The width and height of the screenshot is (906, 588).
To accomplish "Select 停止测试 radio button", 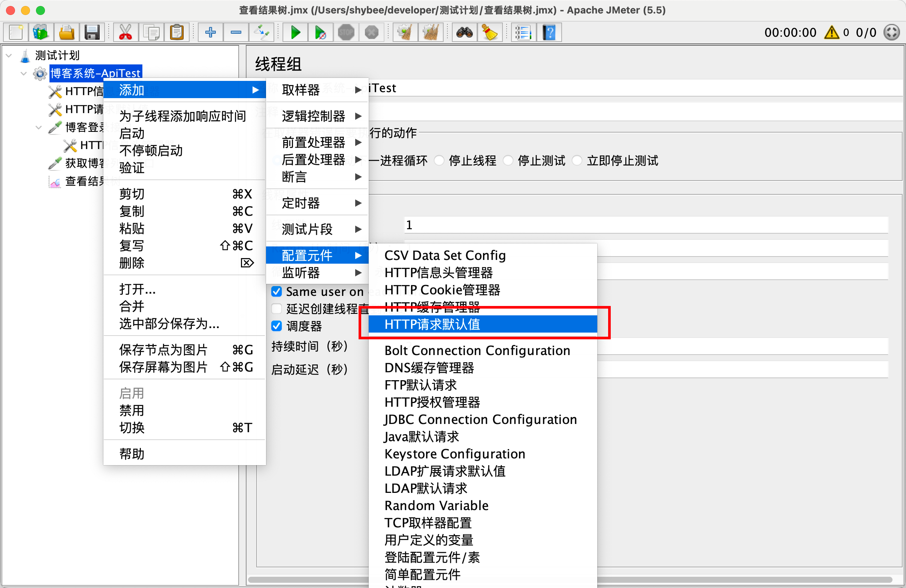I will click(x=508, y=161).
